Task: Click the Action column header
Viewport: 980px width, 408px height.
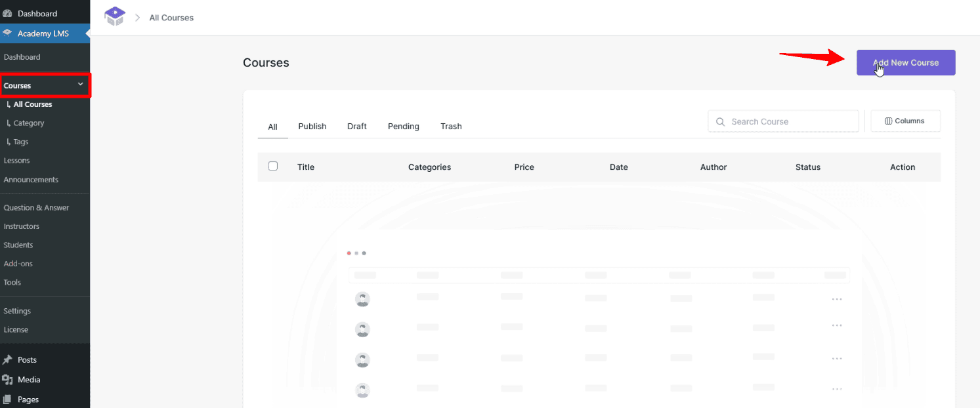Action: pos(902,167)
